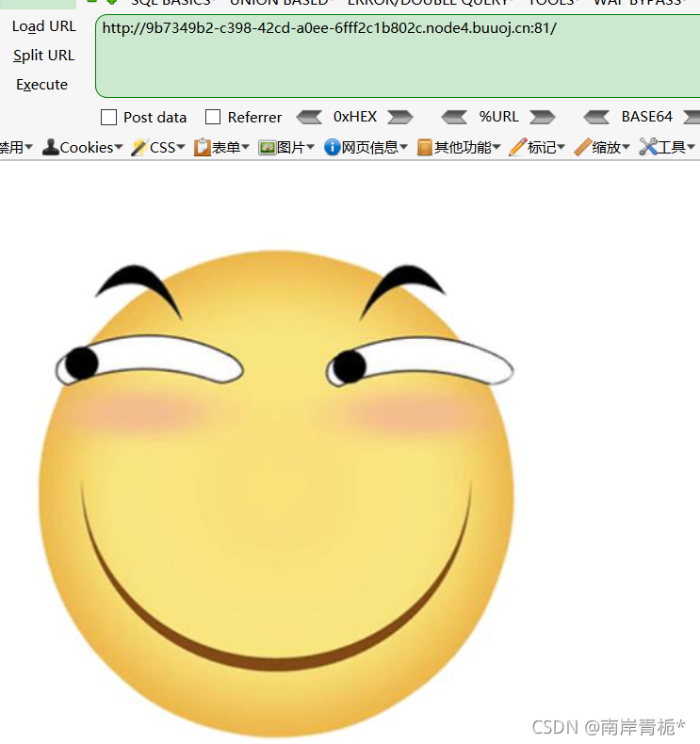The width and height of the screenshot is (700, 744).
Task: Enable the Referrer checkbox
Action: [213, 117]
